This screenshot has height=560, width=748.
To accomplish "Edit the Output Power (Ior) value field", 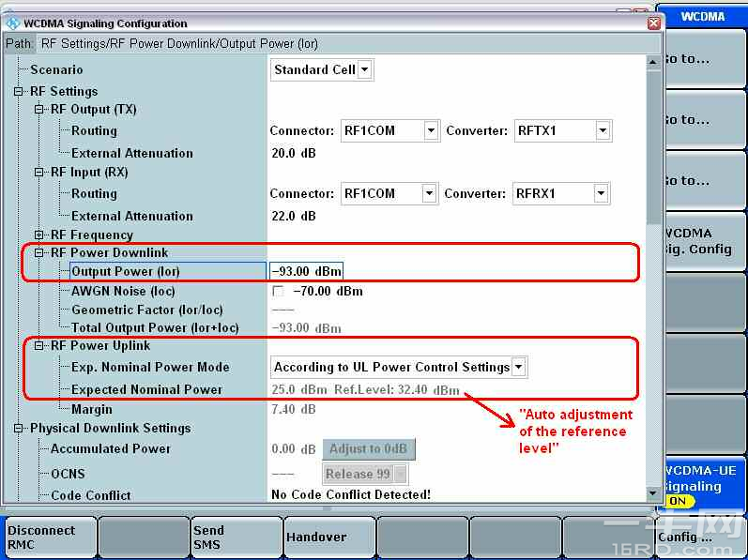I will coord(306,272).
